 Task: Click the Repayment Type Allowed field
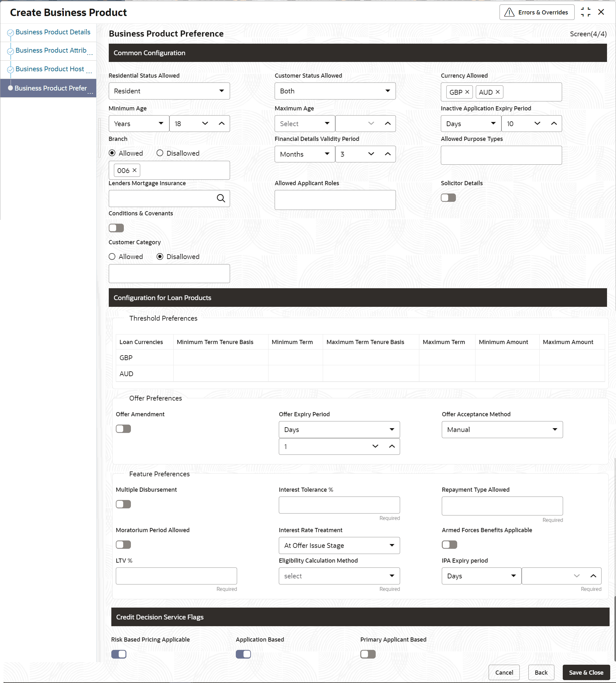[502, 506]
